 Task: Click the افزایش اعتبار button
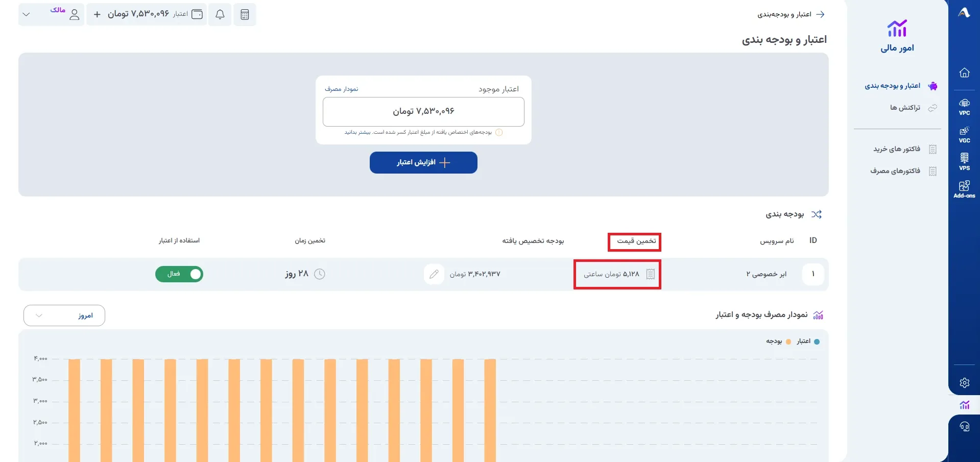[x=423, y=162]
